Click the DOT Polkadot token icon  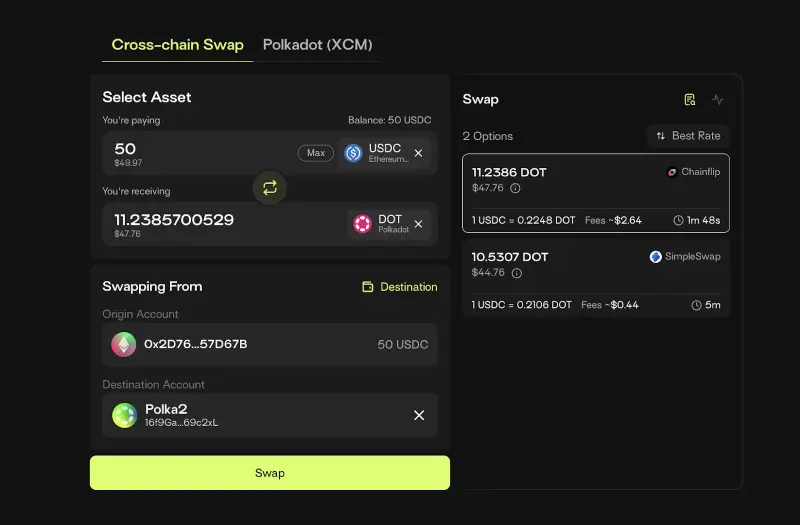362,224
